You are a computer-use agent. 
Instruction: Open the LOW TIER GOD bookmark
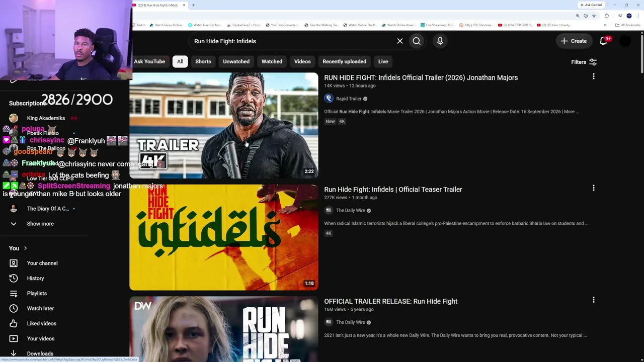pyautogui.click(x=515, y=25)
